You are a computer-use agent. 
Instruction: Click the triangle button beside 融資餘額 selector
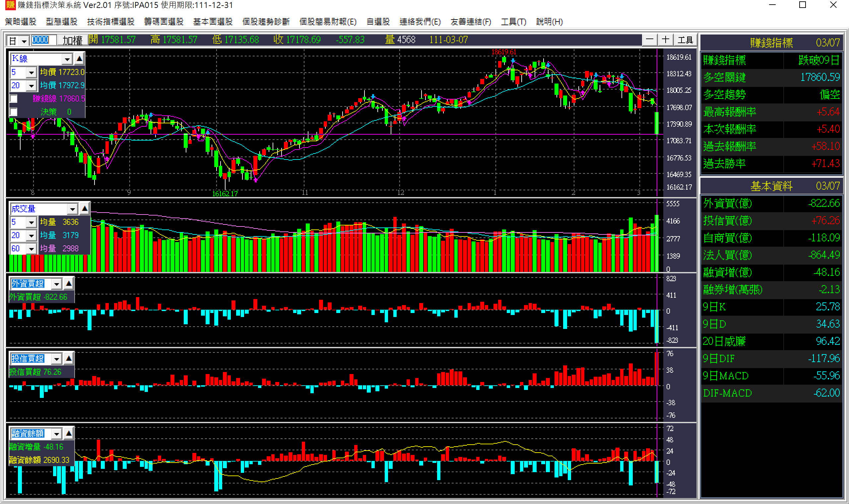pyautogui.click(x=69, y=433)
